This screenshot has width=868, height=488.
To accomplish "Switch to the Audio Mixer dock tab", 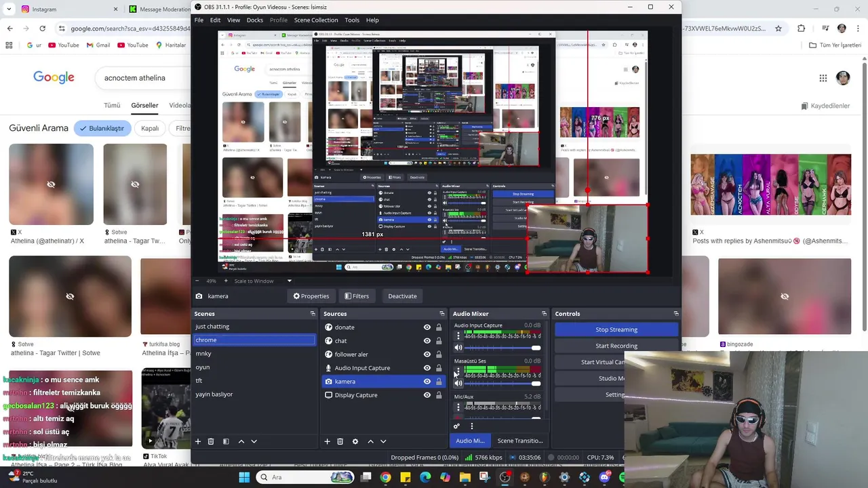I will click(470, 441).
